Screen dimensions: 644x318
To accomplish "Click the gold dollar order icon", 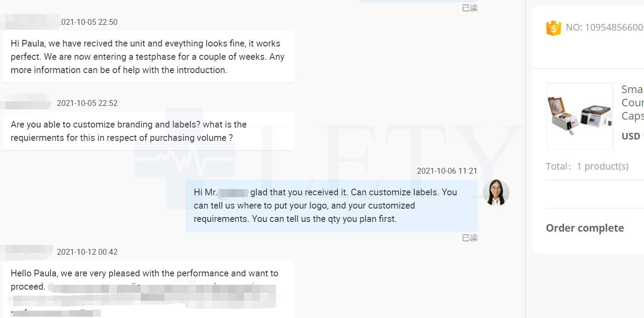I will click(553, 28).
